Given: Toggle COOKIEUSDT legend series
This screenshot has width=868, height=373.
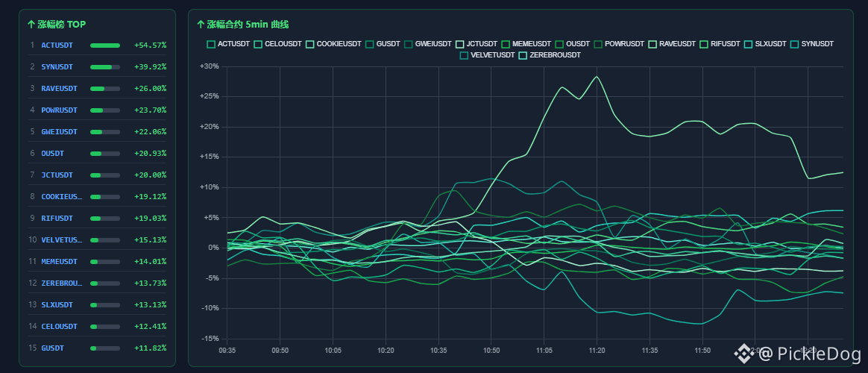Looking at the screenshot, I should [333, 44].
